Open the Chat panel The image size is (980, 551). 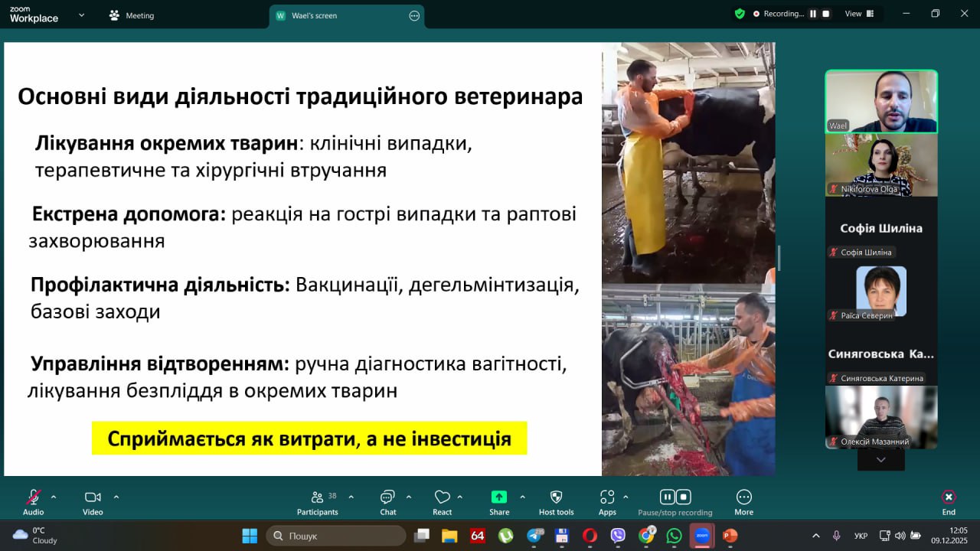pyautogui.click(x=388, y=497)
